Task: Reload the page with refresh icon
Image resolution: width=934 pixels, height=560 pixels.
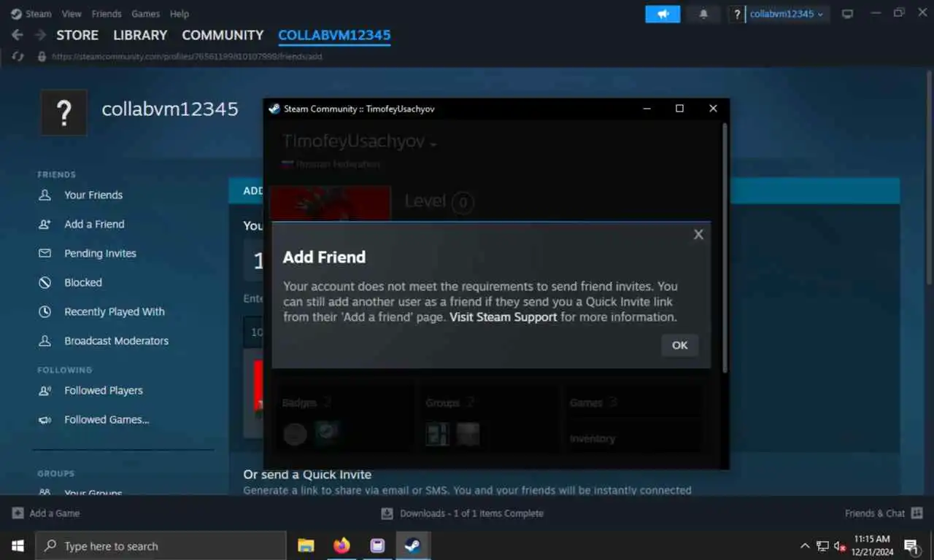Action: click(x=18, y=56)
